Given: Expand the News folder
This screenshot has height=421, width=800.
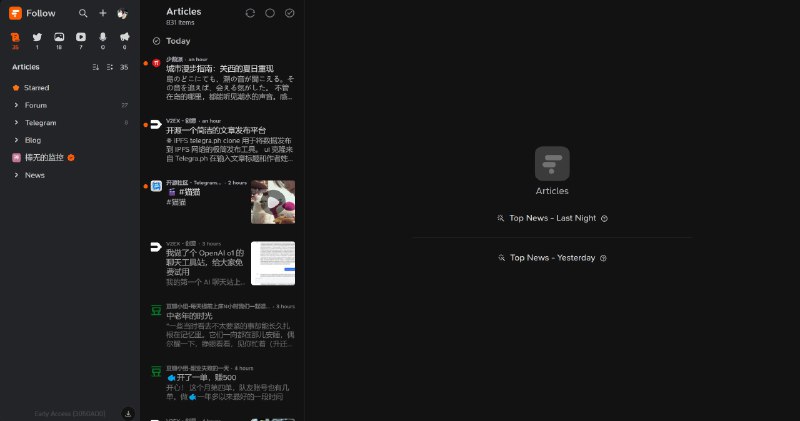Looking at the screenshot, I should click(16, 175).
